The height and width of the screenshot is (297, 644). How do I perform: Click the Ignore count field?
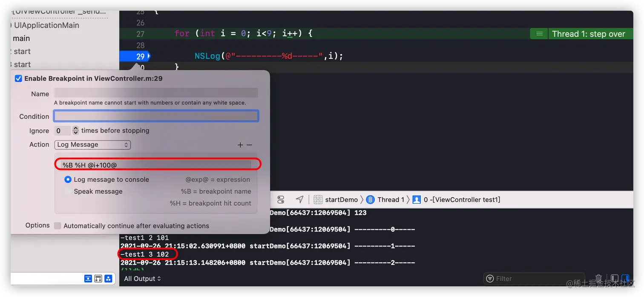coord(62,130)
